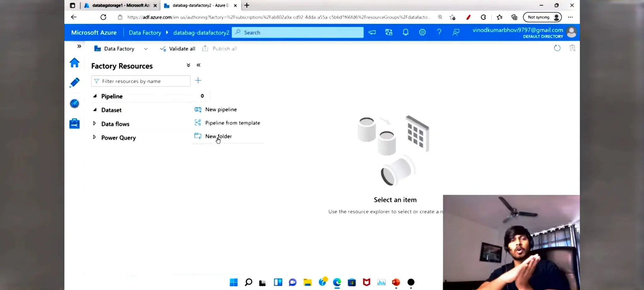Viewport: 644px width, 290px height.
Task: Open browser collections icon
Action: click(x=514, y=17)
